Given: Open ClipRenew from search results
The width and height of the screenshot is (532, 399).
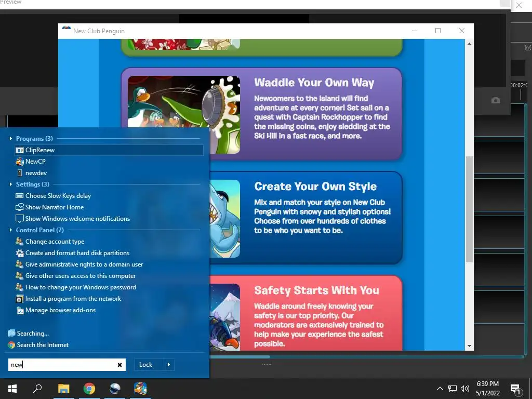Looking at the screenshot, I should point(109,150).
